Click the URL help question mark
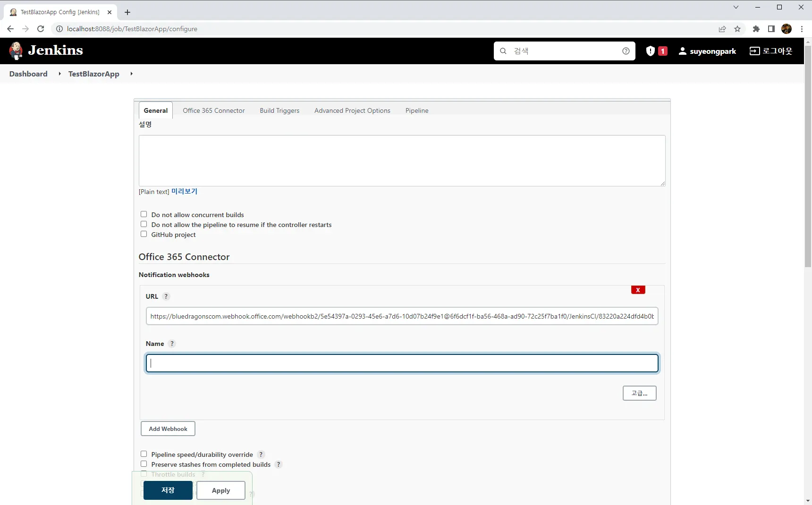This screenshot has height=505, width=812. [166, 296]
